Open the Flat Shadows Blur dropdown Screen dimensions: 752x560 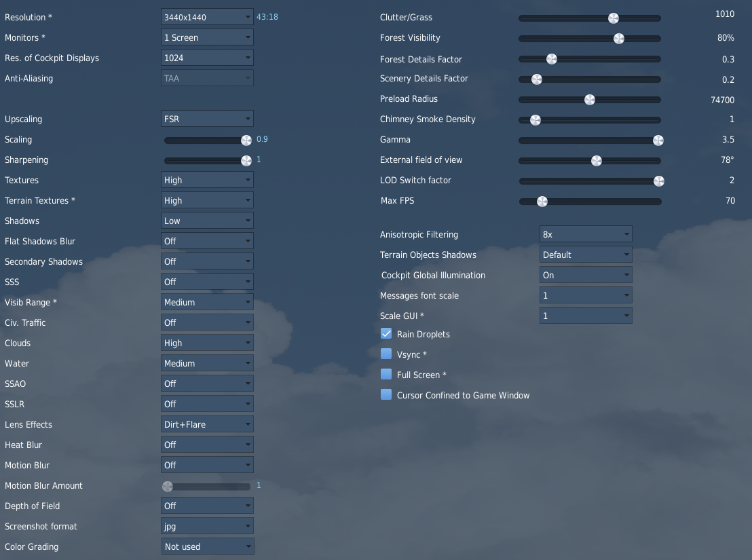coord(207,241)
